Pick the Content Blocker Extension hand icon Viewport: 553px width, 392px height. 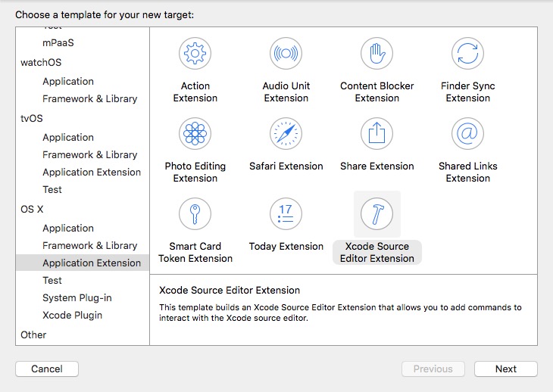point(376,54)
